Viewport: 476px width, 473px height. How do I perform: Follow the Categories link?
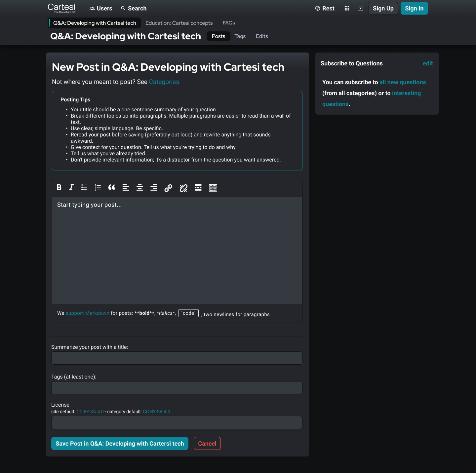(164, 82)
